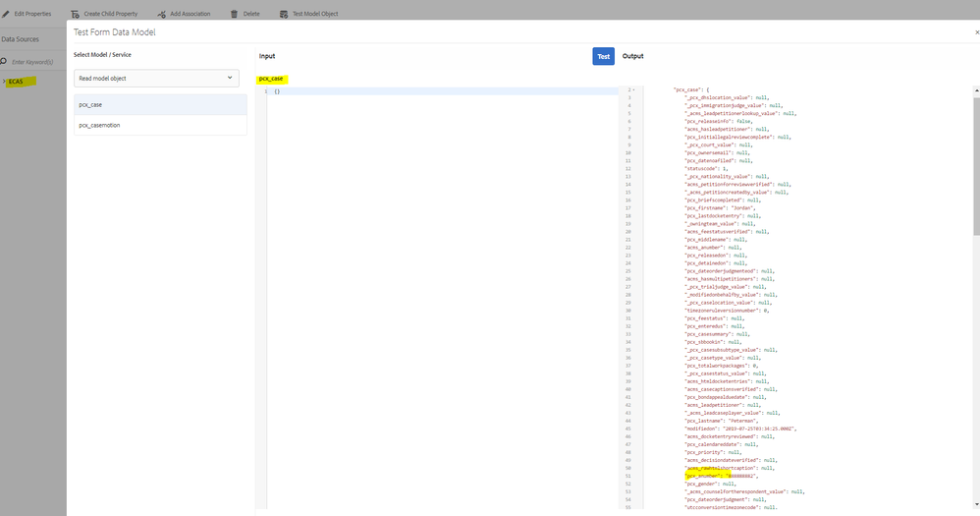Click the highlighted "pcx_anumber" output line
Viewport: 980px width, 516px height.
coord(722,476)
